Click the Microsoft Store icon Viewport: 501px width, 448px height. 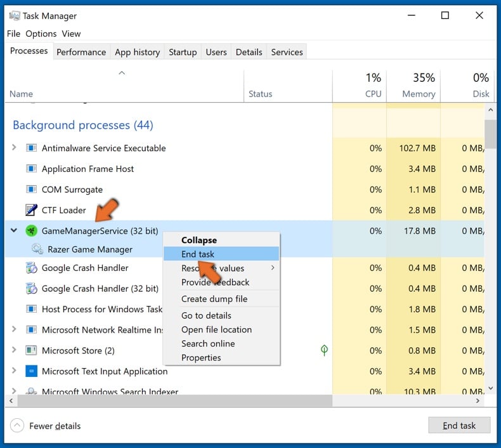pos(31,350)
